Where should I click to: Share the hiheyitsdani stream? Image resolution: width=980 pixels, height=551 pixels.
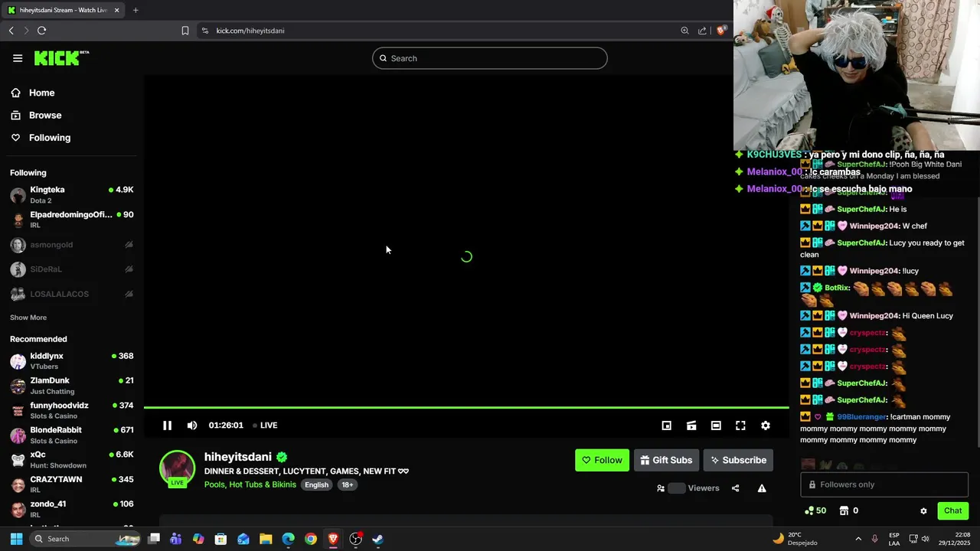[735, 488]
